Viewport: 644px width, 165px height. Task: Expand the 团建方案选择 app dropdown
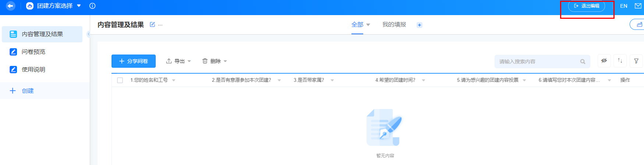click(79, 6)
